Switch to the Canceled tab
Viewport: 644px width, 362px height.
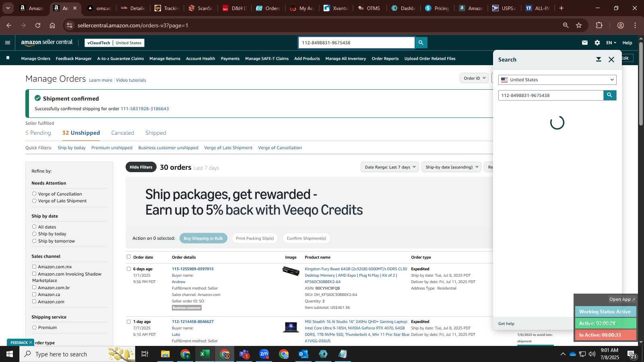[123, 133]
